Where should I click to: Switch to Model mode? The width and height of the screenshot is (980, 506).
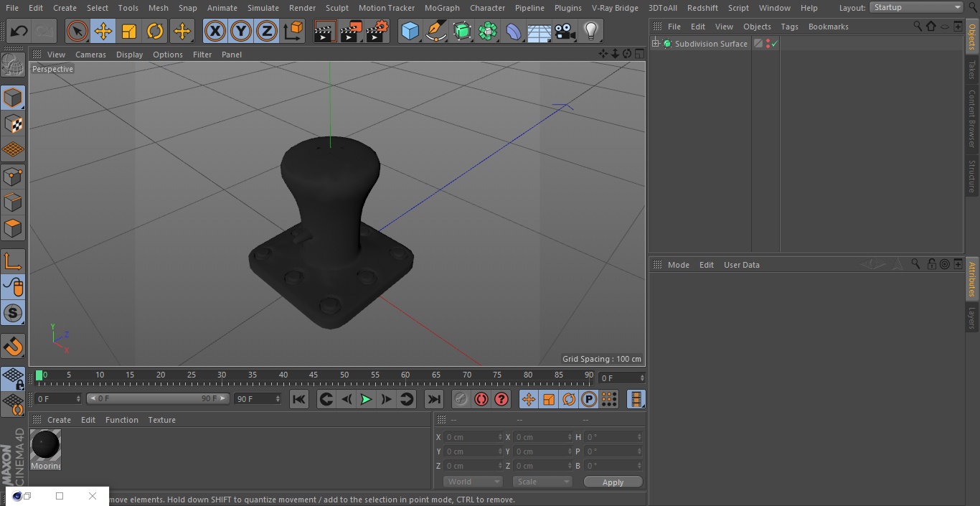click(13, 98)
